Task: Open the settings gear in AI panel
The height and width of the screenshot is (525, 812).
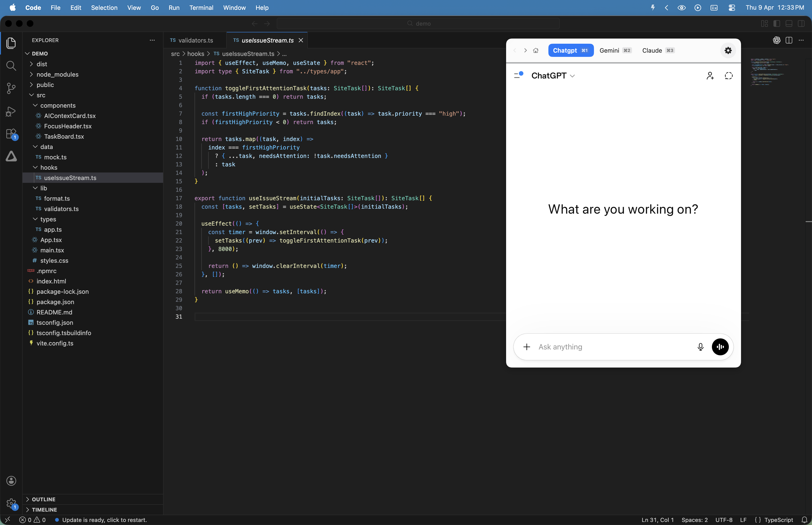Action: tap(728, 51)
